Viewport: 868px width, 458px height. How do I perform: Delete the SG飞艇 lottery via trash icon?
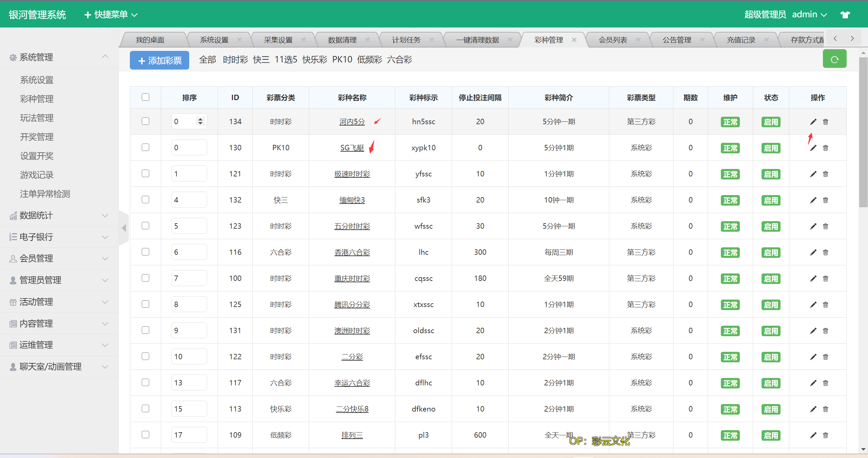pyautogui.click(x=826, y=148)
